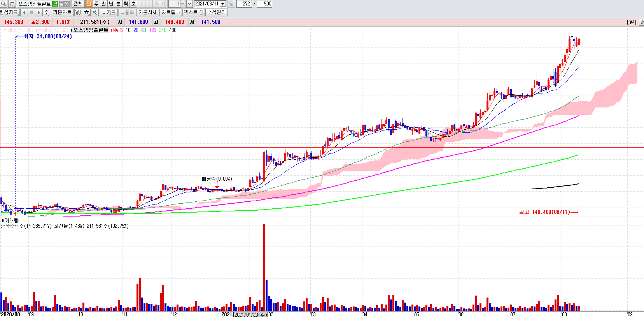Screen dimensions: 644x317
Task: Click the MA 240 legend entry
Action: click(x=163, y=30)
